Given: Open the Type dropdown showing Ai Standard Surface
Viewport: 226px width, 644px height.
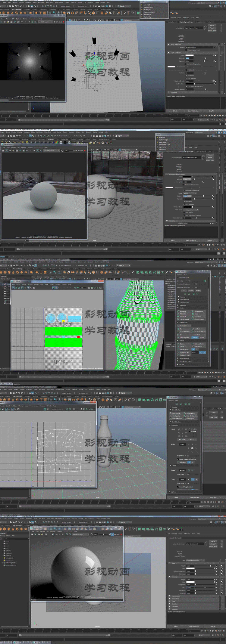Looking at the screenshot, I should [x=196, y=560].
